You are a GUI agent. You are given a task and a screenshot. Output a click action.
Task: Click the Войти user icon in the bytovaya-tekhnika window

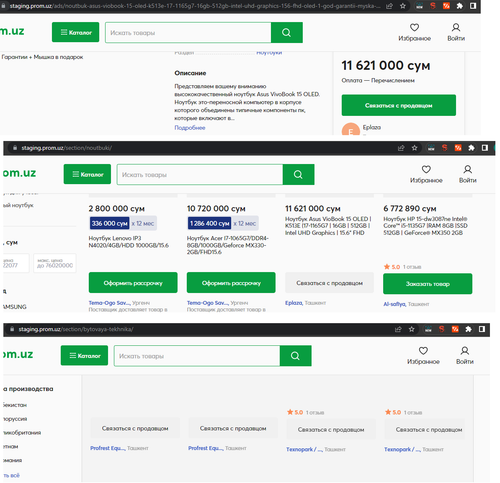coord(465,351)
